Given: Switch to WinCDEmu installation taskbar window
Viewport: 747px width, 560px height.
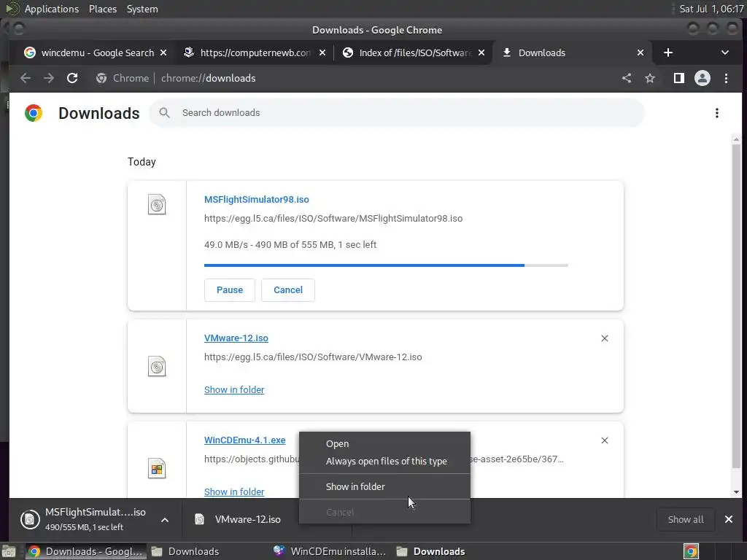Looking at the screenshot, I should click(x=330, y=551).
